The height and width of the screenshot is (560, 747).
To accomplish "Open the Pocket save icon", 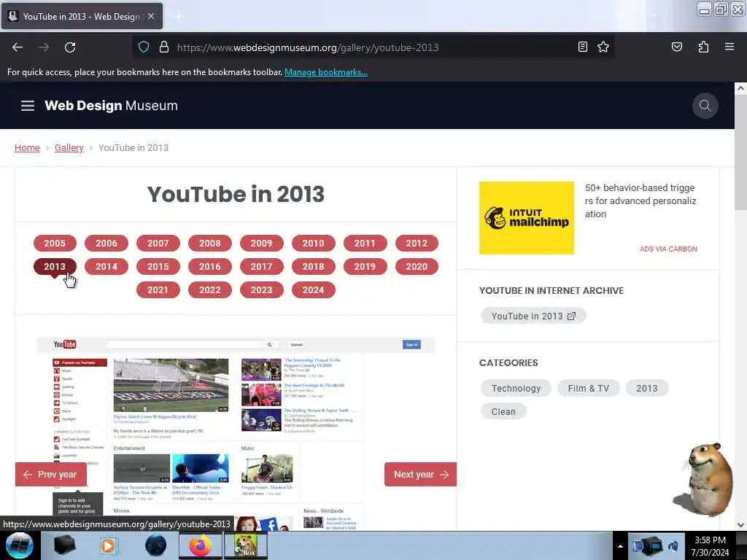I will click(x=676, y=47).
